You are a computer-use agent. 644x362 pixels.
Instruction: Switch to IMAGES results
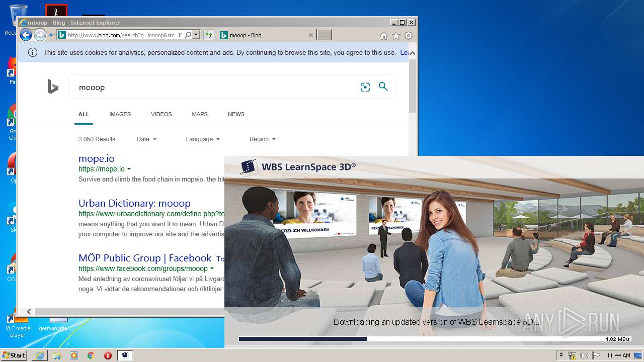120,114
